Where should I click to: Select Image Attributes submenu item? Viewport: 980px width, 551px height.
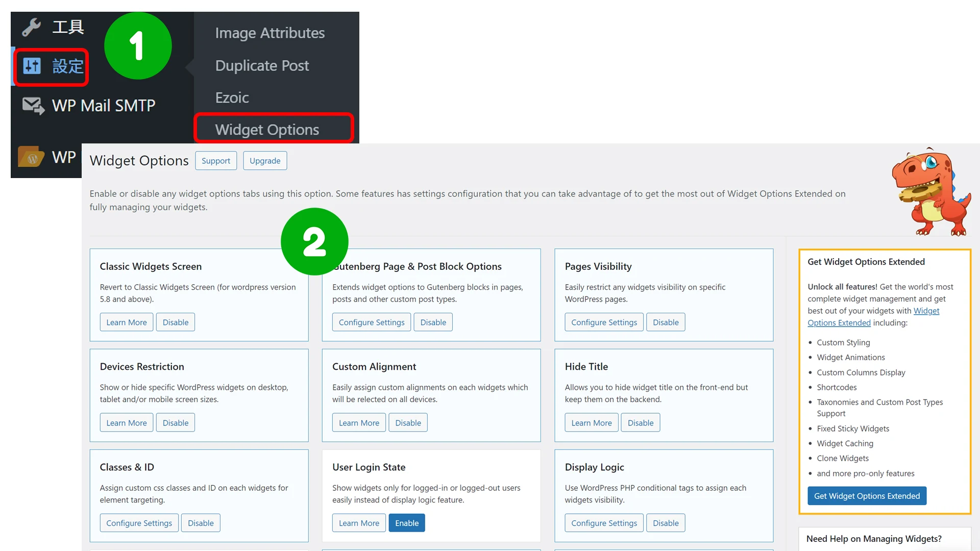point(269,33)
